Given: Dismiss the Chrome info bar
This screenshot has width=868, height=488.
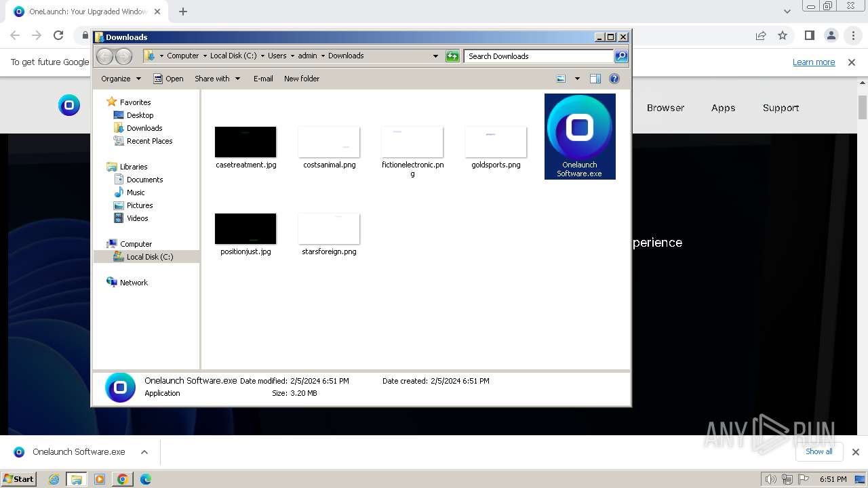Looking at the screenshot, I should (x=852, y=62).
